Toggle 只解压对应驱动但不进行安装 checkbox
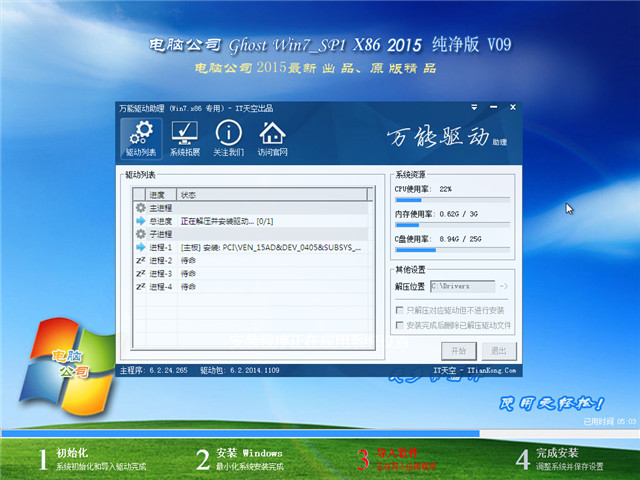 tap(400, 310)
